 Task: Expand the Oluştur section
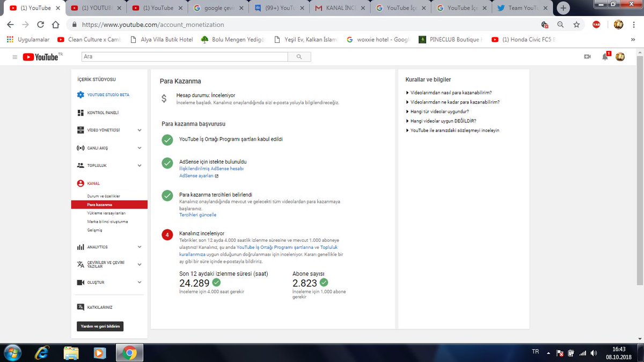(140, 282)
